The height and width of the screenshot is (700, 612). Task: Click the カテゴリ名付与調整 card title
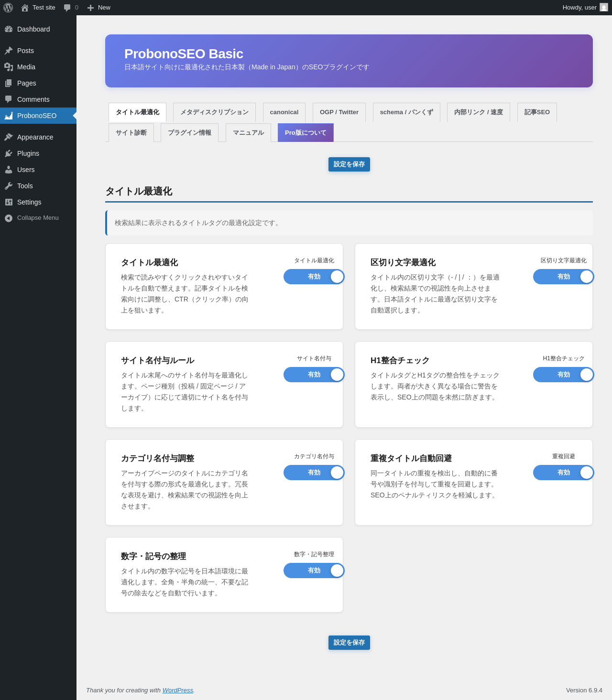click(158, 458)
